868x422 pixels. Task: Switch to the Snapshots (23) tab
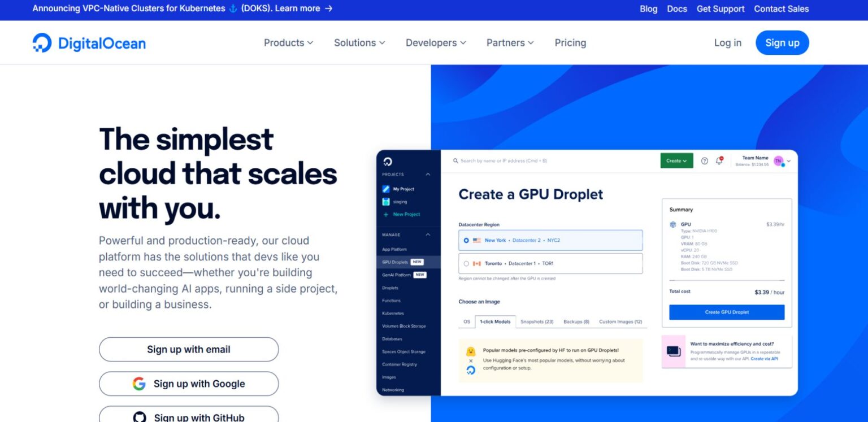pyautogui.click(x=536, y=321)
